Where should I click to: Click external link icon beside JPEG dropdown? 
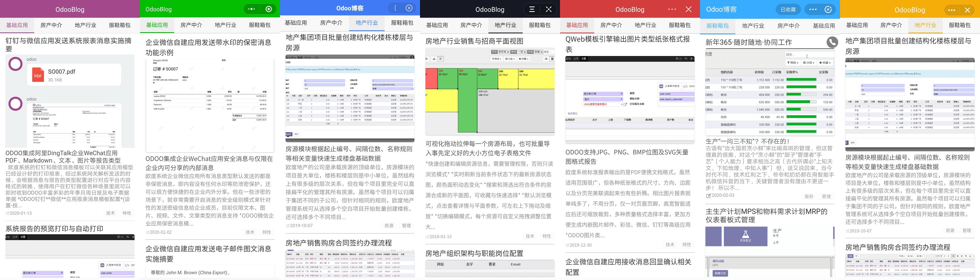[x=625, y=105]
